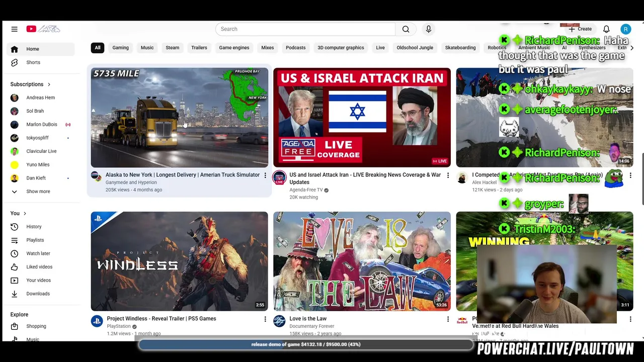The width and height of the screenshot is (644, 362).
Task: Open Ganymede and Hyperion channel avatar
Action: point(96,177)
